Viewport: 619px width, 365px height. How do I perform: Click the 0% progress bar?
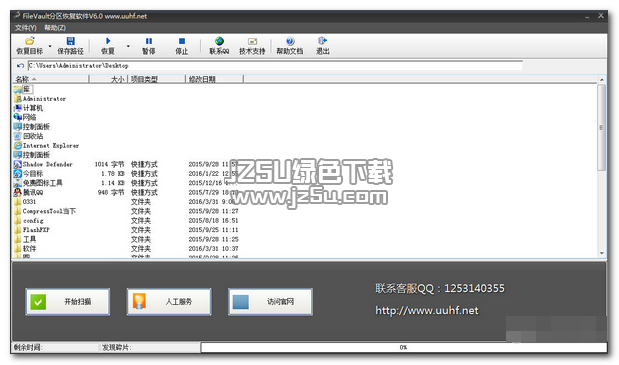(404, 347)
